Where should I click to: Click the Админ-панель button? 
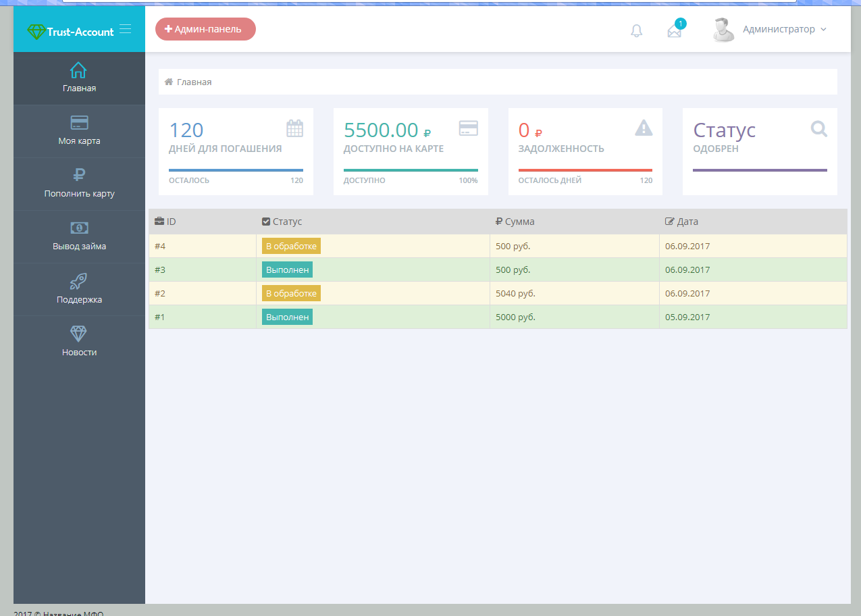point(205,29)
